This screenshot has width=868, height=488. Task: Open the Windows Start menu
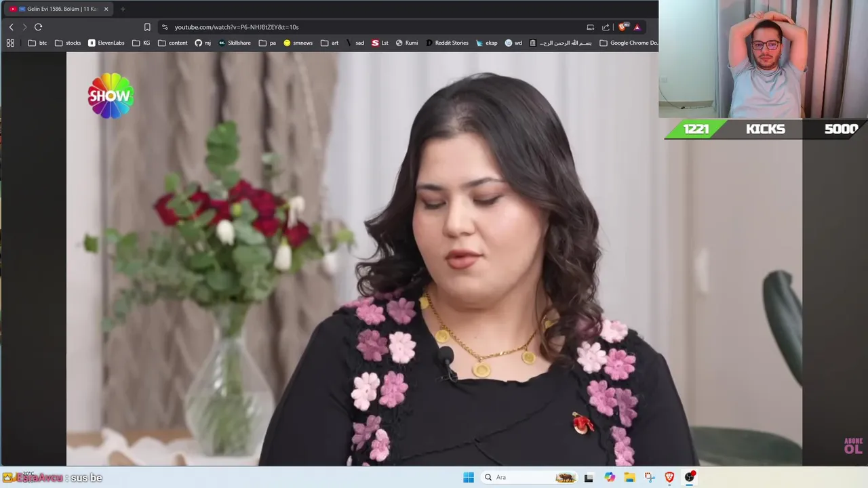pos(469,477)
